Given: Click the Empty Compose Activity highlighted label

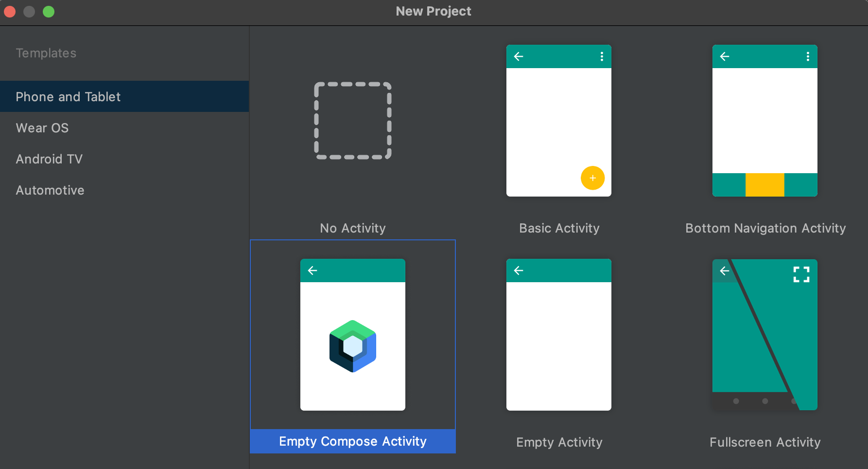Looking at the screenshot, I should 353,441.
